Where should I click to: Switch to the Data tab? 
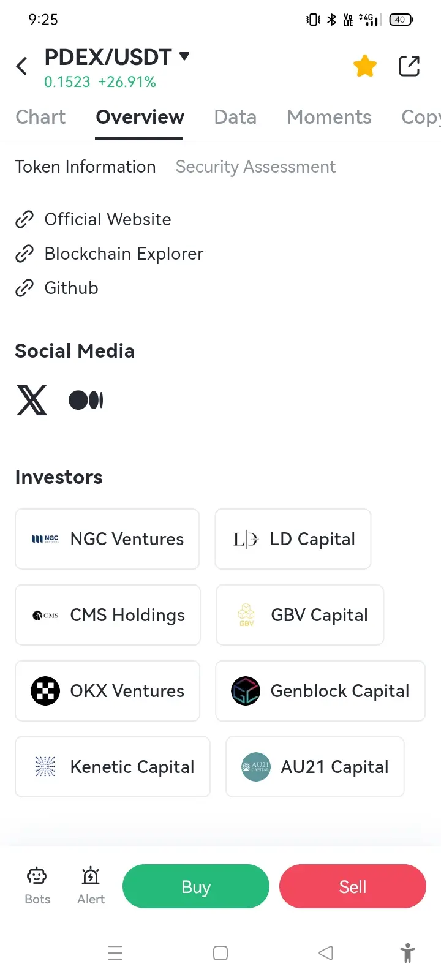coord(235,117)
